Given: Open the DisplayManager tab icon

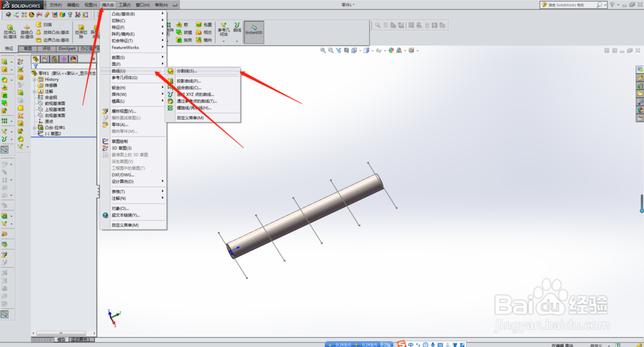Looking at the screenshot, I should point(73,59).
